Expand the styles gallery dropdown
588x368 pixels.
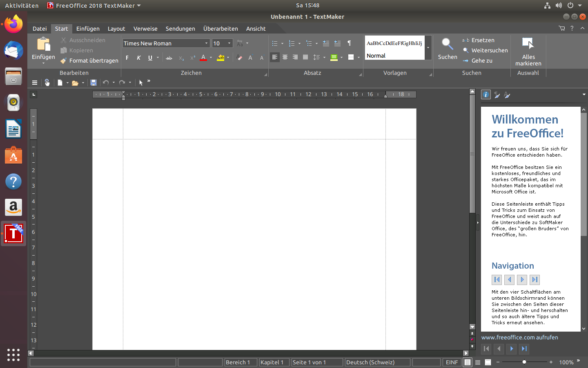point(428,47)
